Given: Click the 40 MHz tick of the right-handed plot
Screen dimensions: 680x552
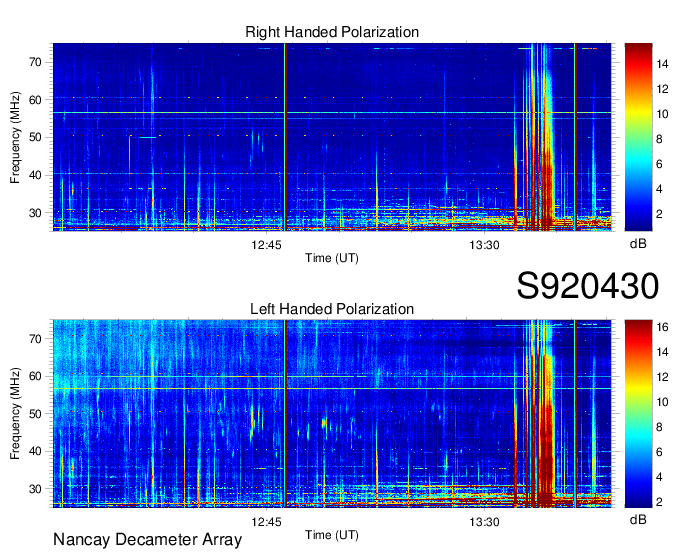Looking at the screenshot, I should point(35,175).
